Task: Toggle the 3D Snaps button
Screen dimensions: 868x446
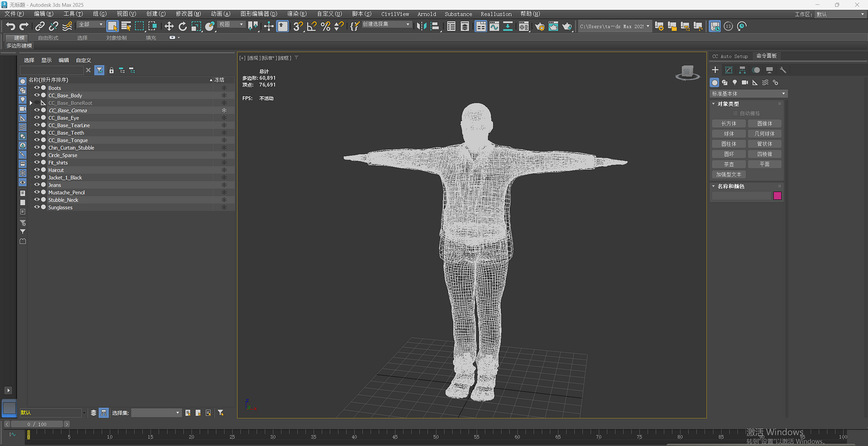Action: (x=298, y=26)
